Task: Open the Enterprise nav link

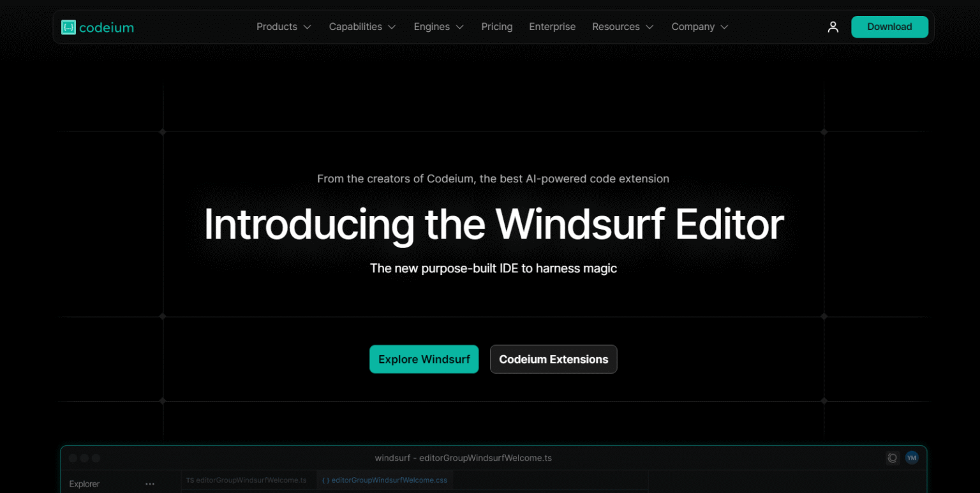Action: tap(552, 27)
